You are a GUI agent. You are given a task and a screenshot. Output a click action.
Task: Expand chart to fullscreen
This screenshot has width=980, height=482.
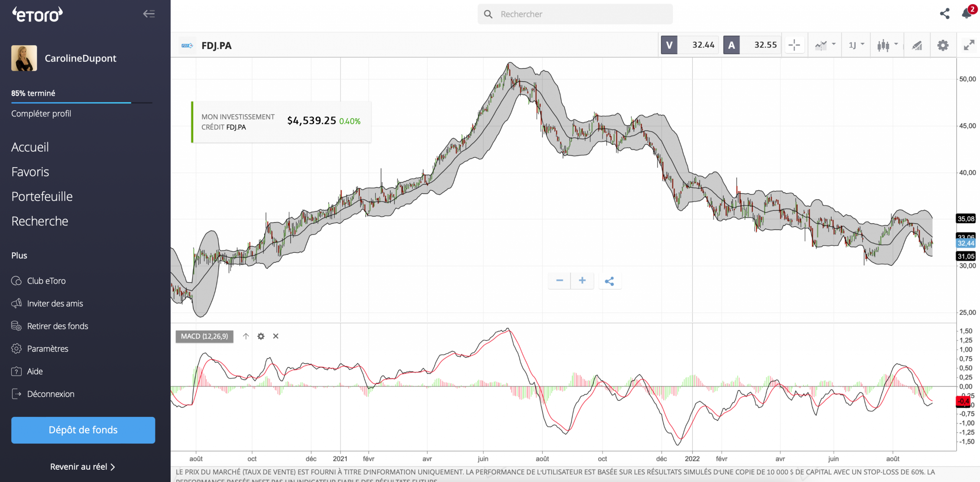point(969,46)
